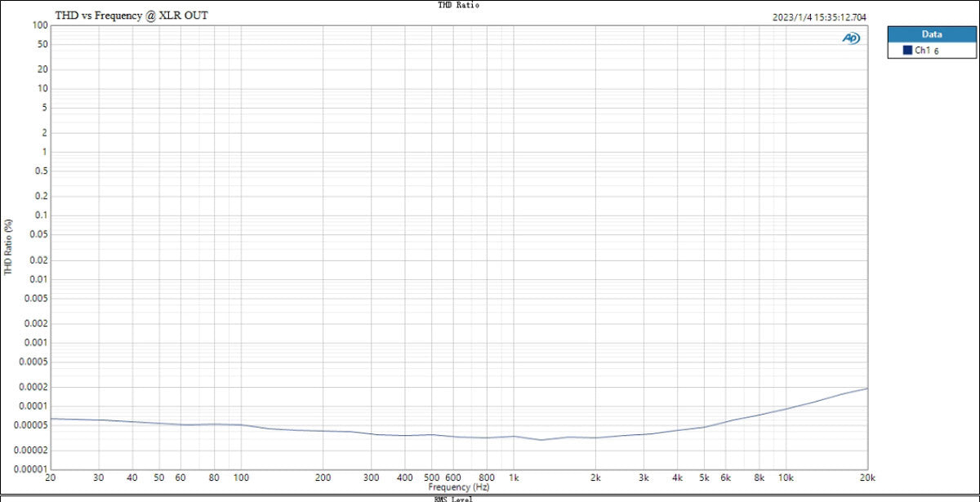
Task: Click the Data legend header
Action: 931,34
